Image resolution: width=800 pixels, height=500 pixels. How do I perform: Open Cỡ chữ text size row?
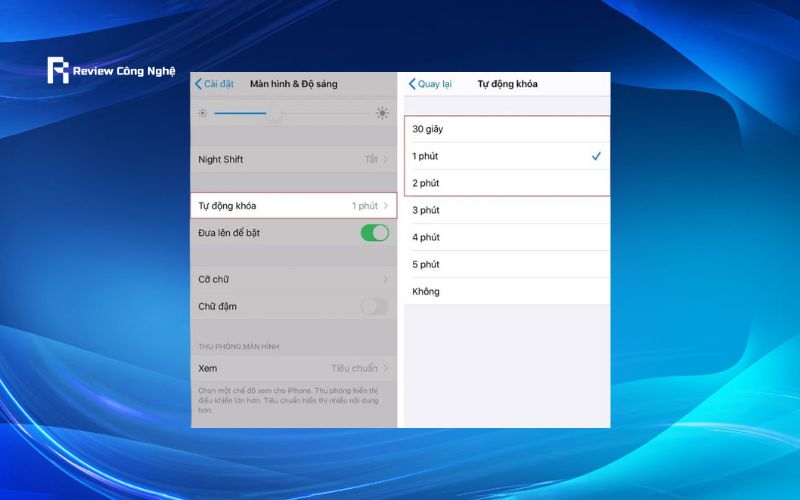point(293,279)
